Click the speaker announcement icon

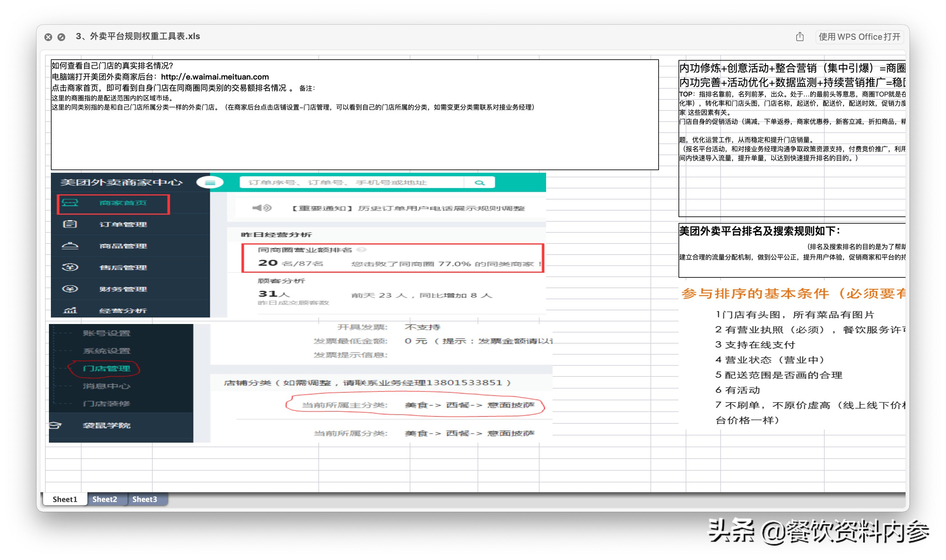(262, 208)
